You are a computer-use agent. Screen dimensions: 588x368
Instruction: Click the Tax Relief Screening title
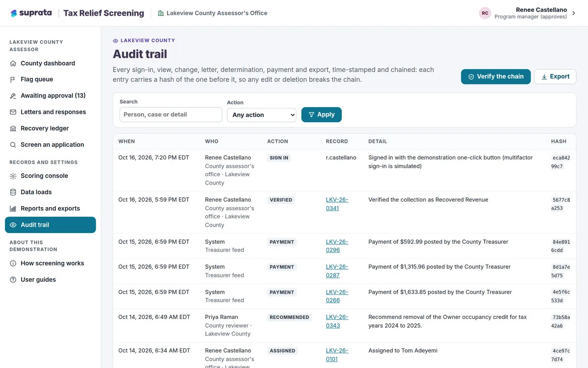tap(104, 13)
